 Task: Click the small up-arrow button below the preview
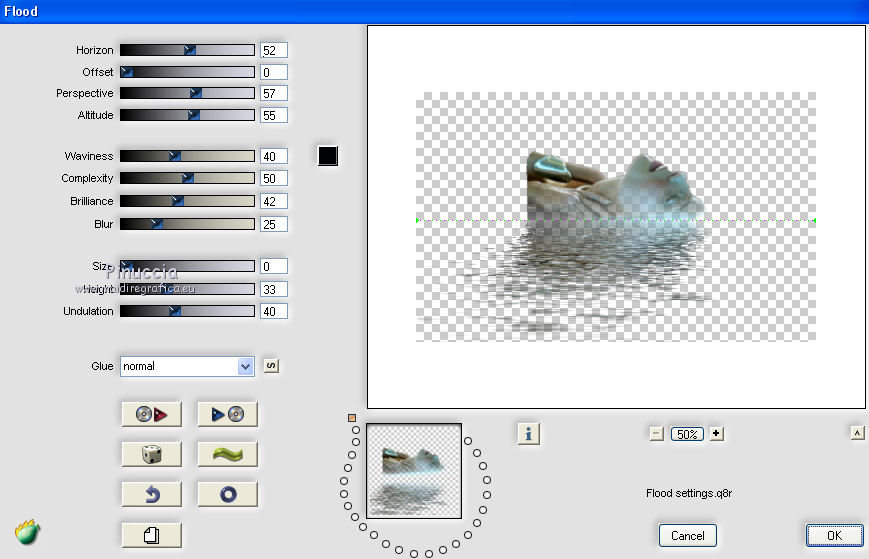(x=857, y=433)
